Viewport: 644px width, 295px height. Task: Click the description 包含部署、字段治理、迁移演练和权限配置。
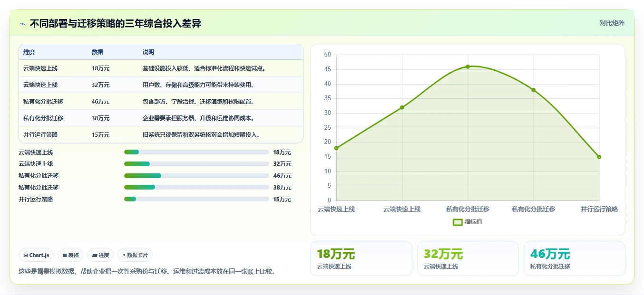pos(199,102)
